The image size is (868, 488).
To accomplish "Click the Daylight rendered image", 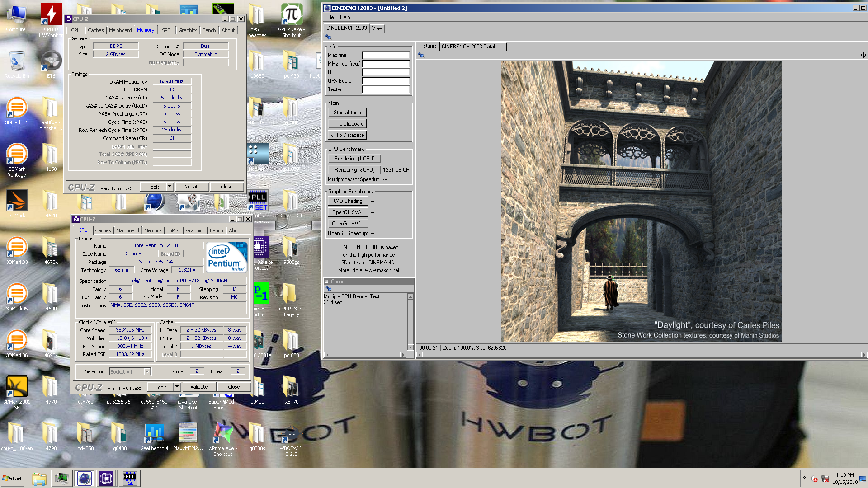I will tap(641, 202).
